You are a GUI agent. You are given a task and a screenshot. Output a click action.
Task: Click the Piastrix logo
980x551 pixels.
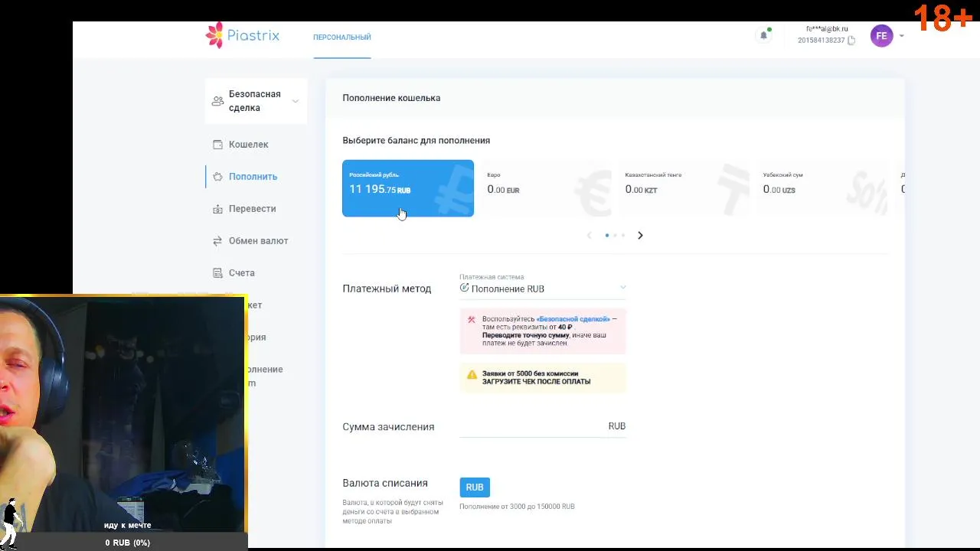coord(243,35)
